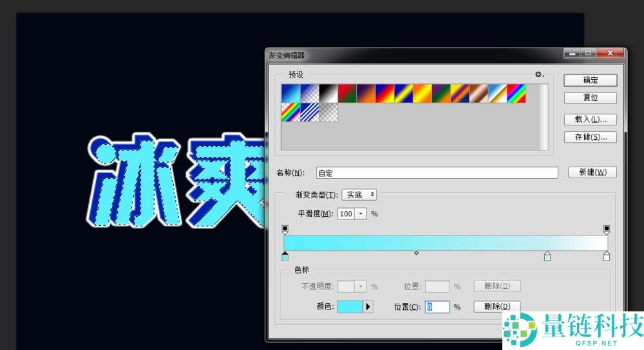Viewport: 644px width, 350px height.
Task: Click the midpoint diamond under gradient bar
Action: coord(417,253)
